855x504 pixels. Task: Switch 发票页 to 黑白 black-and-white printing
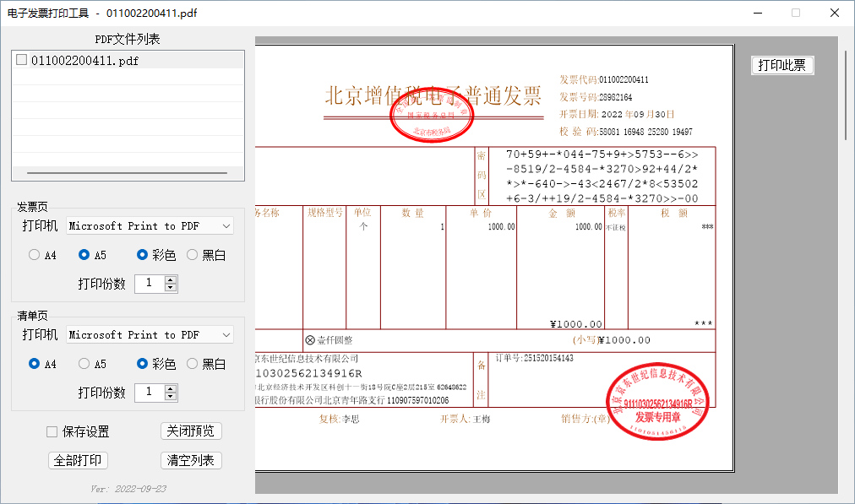point(190,255)
